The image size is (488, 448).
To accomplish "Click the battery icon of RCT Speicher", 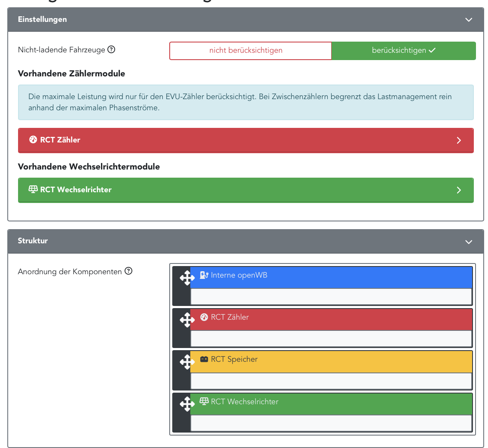I will pos(204,359).
